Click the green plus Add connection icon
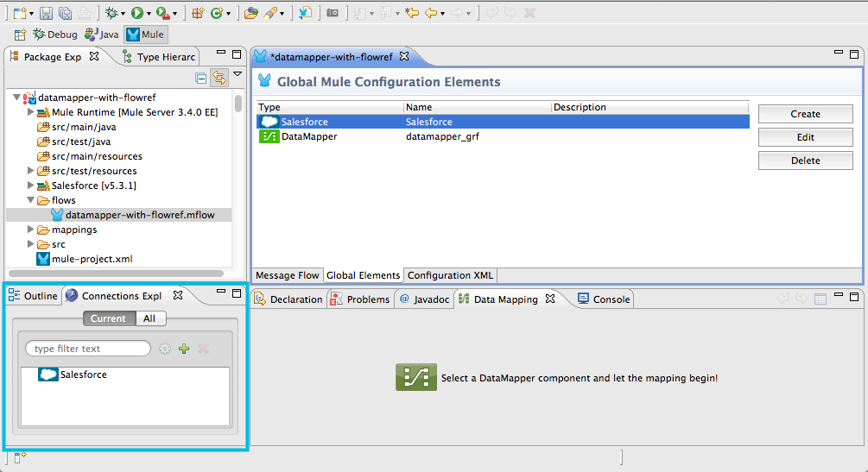 (x=183, y=349)
